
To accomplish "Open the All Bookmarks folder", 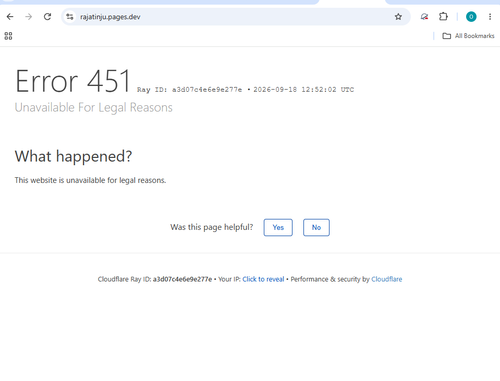I will (x=468, y=36).
